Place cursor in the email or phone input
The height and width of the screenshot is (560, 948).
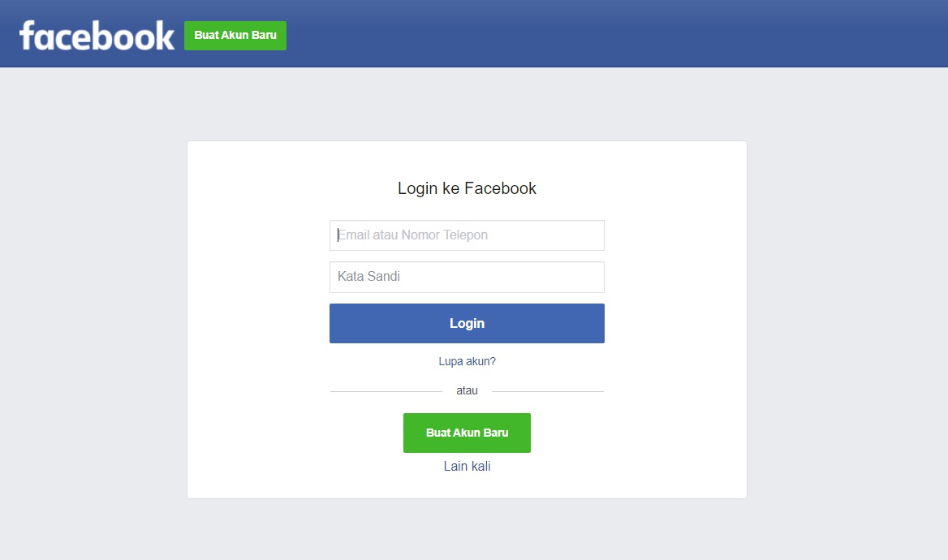click(x=467, y=235)
